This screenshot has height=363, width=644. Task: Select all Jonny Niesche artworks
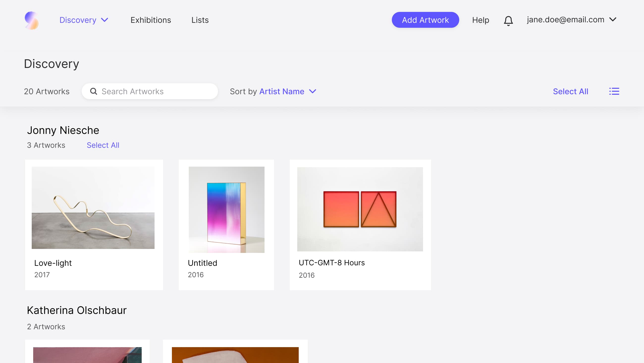(103, 145)
